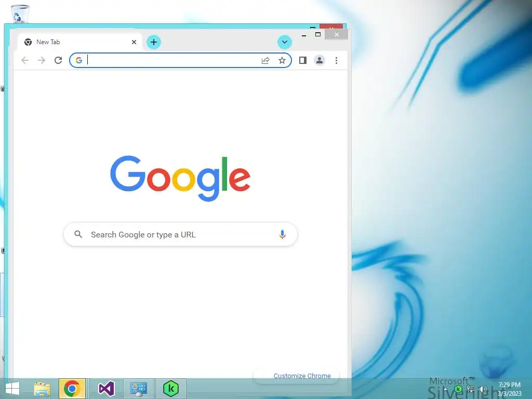Open the network tray icon
532x399 pixels.
point(471,389)
